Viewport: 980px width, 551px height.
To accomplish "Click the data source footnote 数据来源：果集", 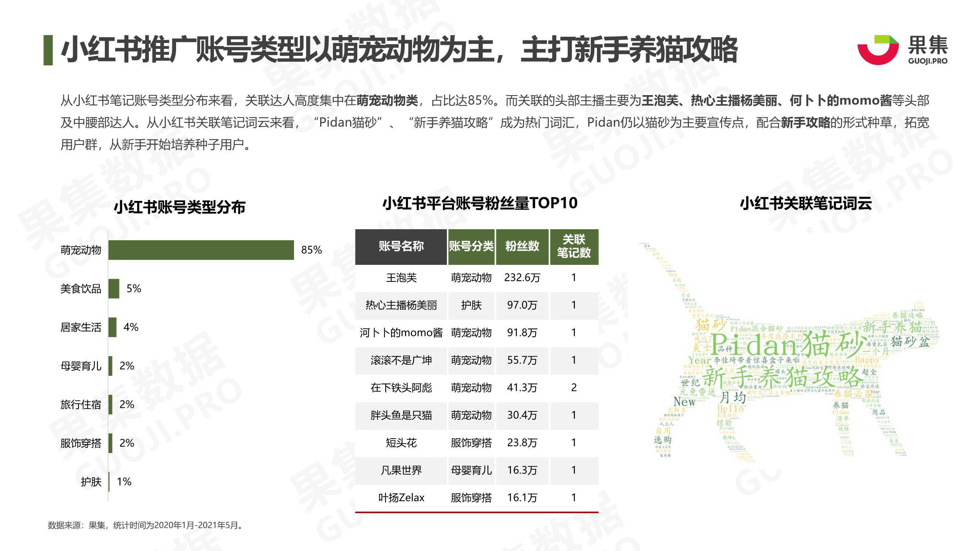I will coord(146,526).
